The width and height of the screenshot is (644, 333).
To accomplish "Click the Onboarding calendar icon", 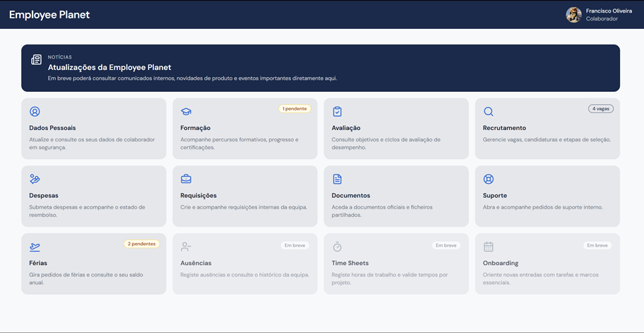I will point(489,247).
